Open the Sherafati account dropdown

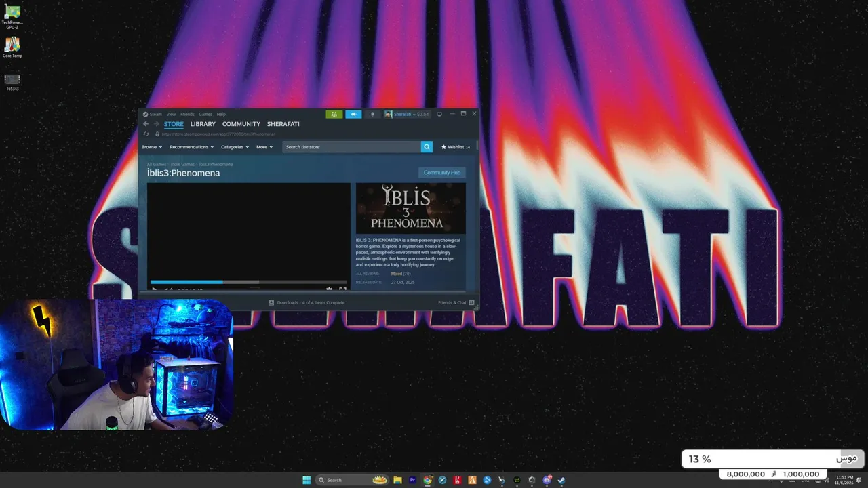407,114
